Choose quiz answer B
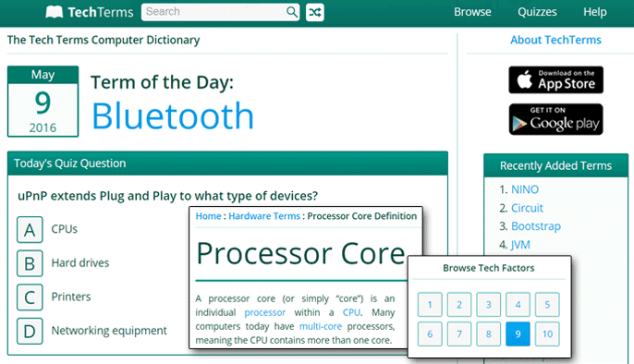Image resolution: width=634 pixels, height=364 pixels. click(x=30, y=263)
